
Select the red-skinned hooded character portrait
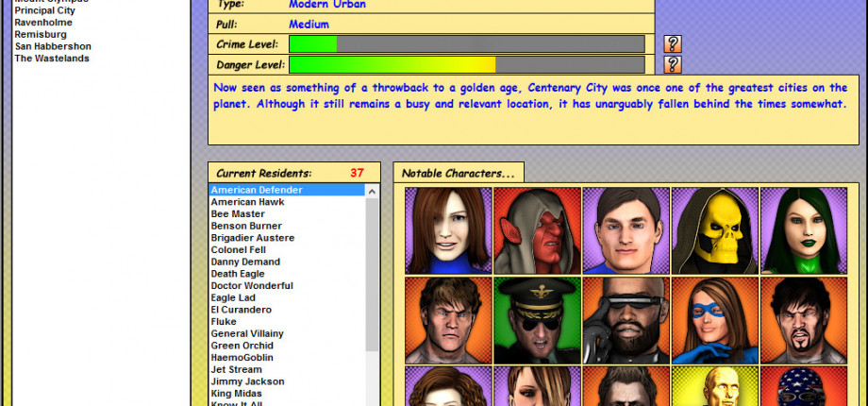(x=537, y=230)
